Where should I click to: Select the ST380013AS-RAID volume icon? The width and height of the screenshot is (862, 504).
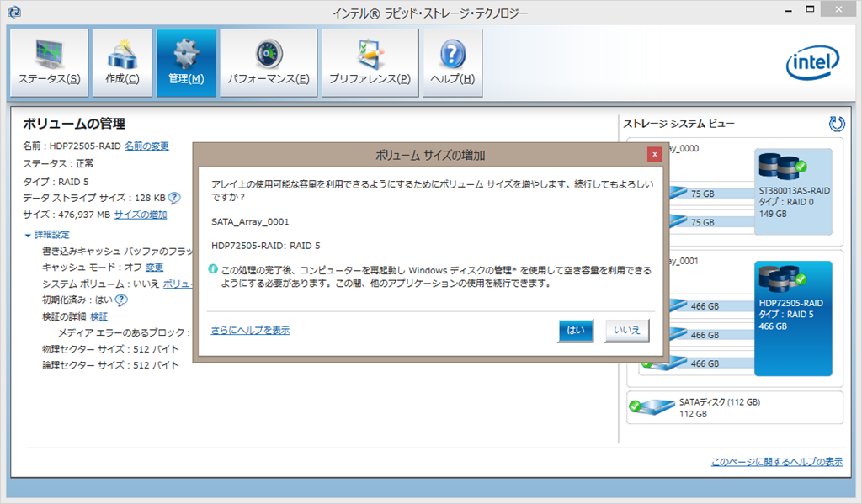coord(793,192)
